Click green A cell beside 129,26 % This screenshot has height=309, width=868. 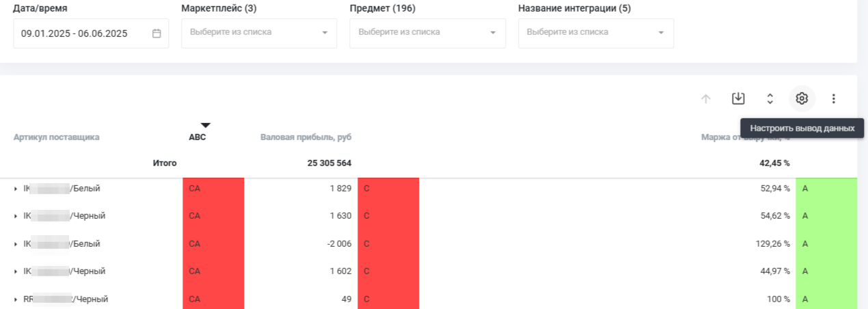826,243
